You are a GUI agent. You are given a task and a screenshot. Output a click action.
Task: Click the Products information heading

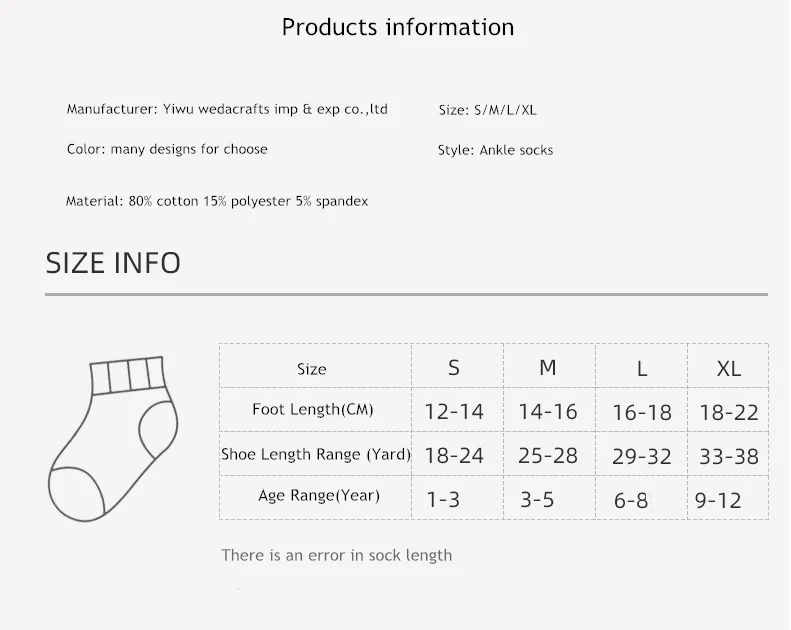coord(398,27)
